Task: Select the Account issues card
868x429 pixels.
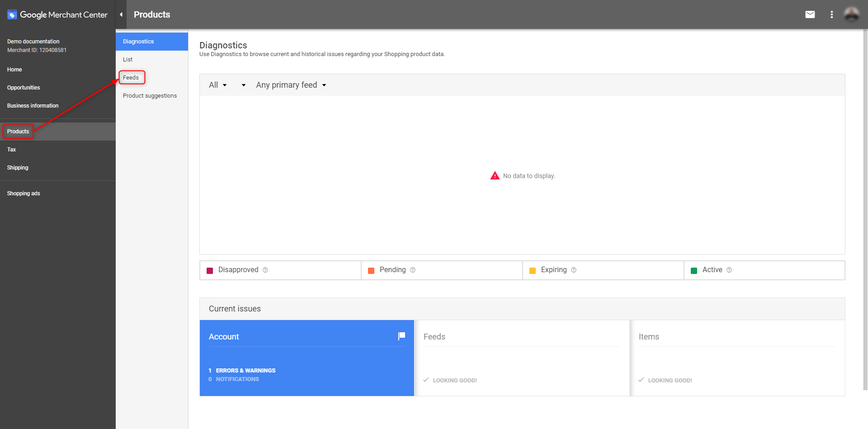Action: point(307,358)
